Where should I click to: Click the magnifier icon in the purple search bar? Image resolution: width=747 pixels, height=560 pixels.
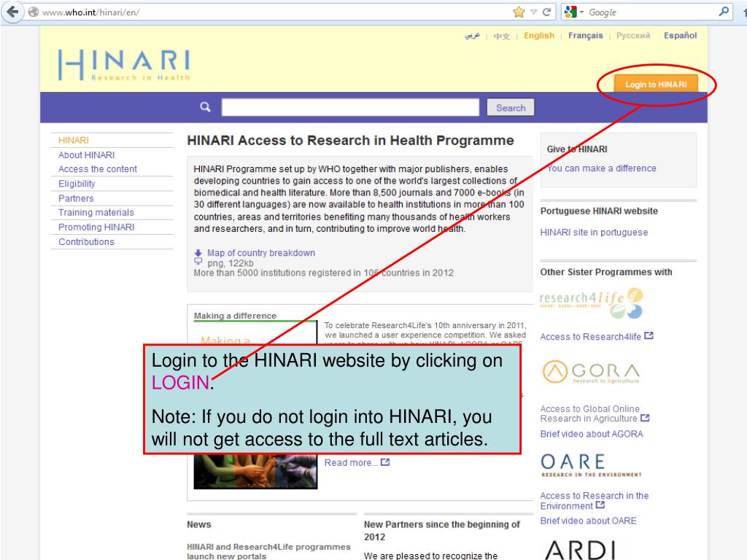point(205,106)
